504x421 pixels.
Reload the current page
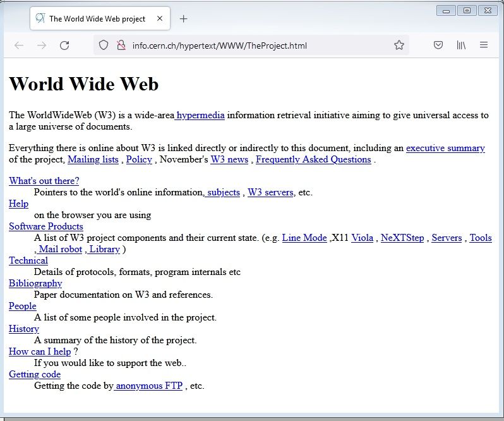[x=64, y=45]
